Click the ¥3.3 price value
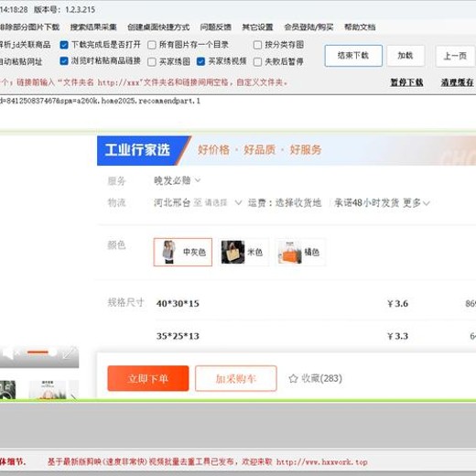This screenshot has height=476, width=476. click(x=397, y=336)
